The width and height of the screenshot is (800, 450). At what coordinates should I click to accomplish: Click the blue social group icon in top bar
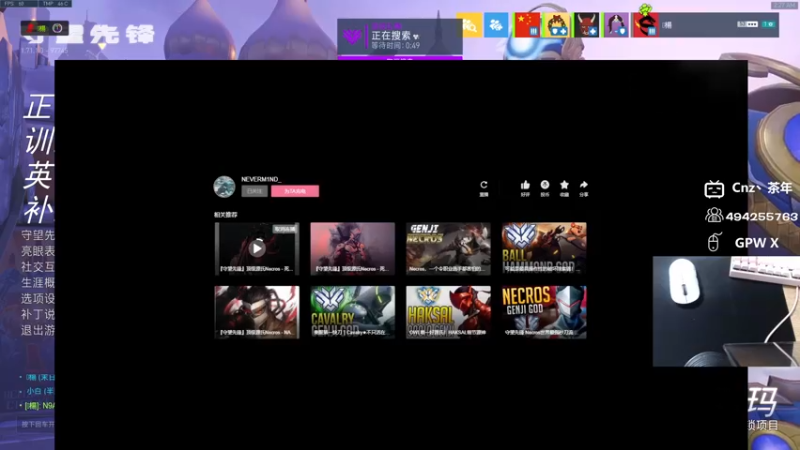[x=495, y=25]
